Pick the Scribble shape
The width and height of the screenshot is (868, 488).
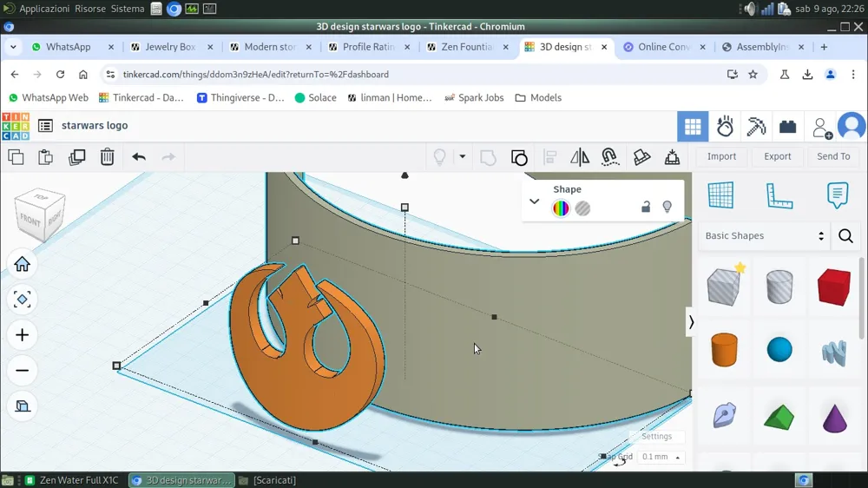(834, 353)
